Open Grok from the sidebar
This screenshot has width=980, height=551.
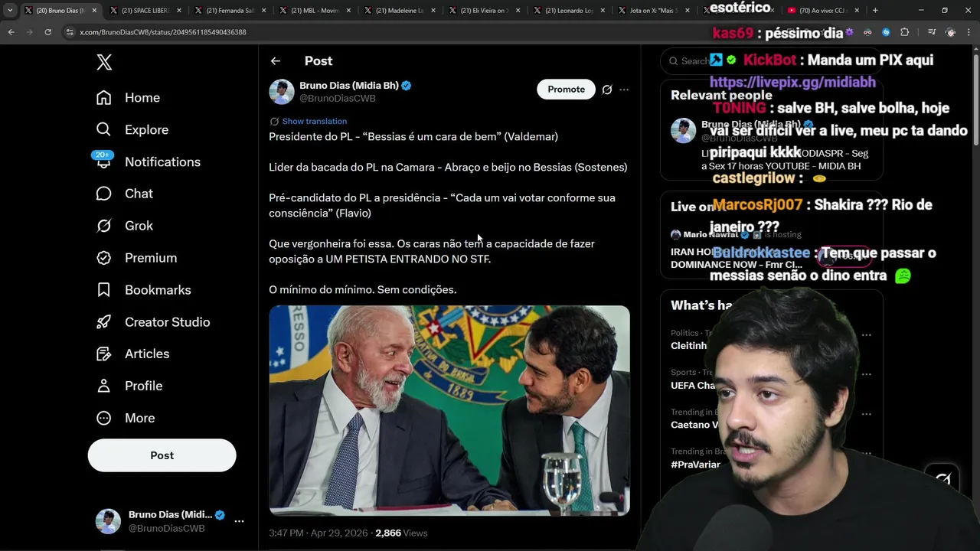coord(124,227)
